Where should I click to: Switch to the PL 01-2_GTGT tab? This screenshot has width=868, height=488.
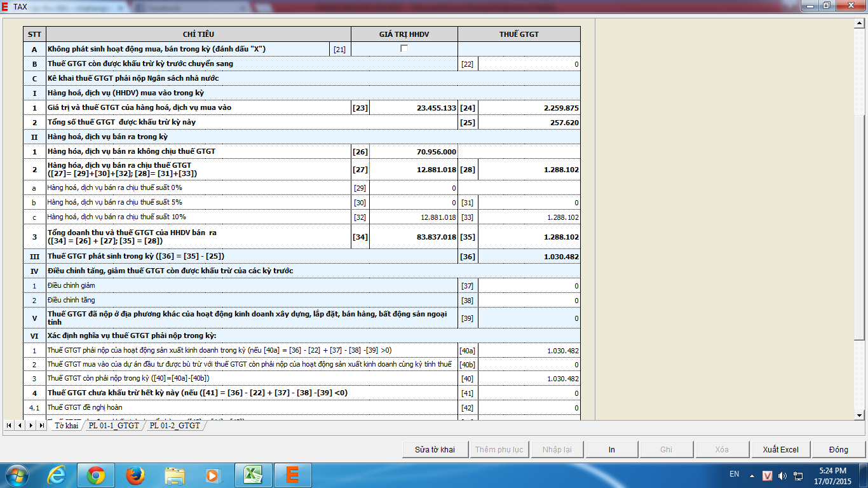coord(175,425)
